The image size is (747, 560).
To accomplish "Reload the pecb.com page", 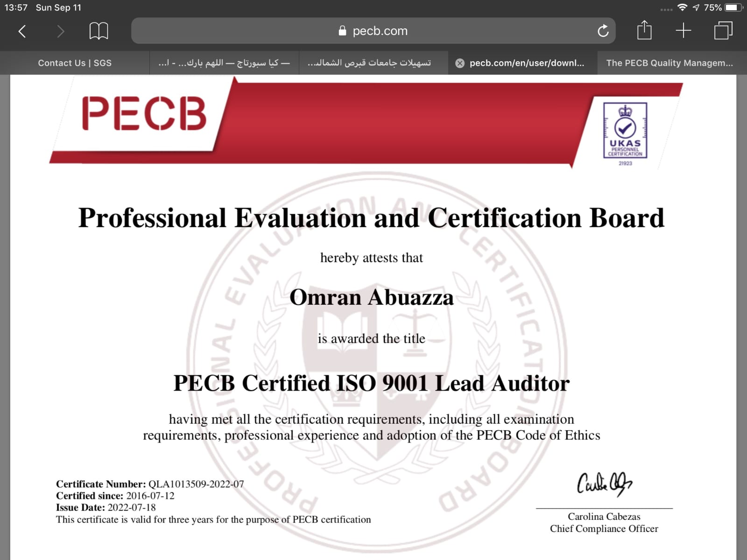I will [x=603, y=31].
